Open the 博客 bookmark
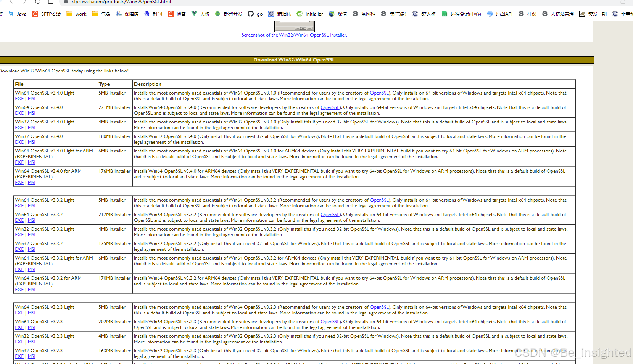The height and width of the screenshot is (364, 633). pos(177,14)
